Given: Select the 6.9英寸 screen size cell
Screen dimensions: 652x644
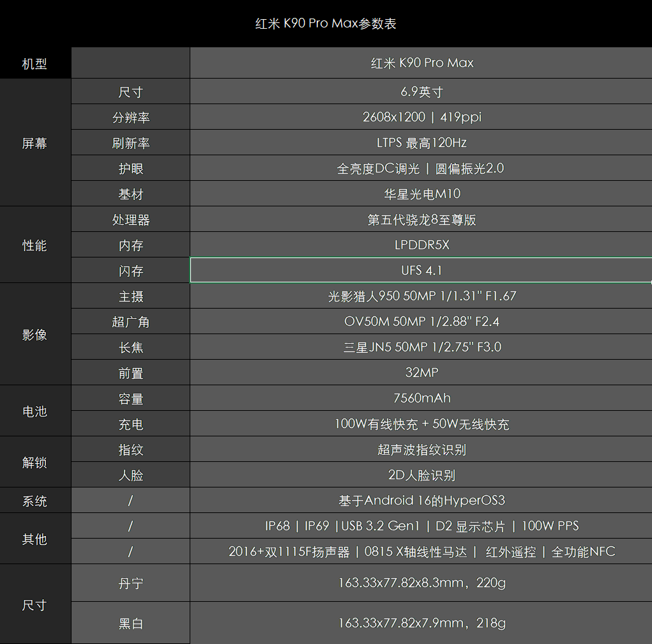Looking at the screenshot, I should (421, 91).
